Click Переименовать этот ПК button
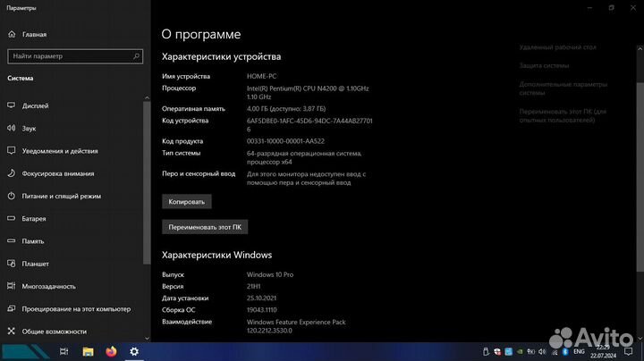The width and height of the screenshot is (644, 361). 205,227
